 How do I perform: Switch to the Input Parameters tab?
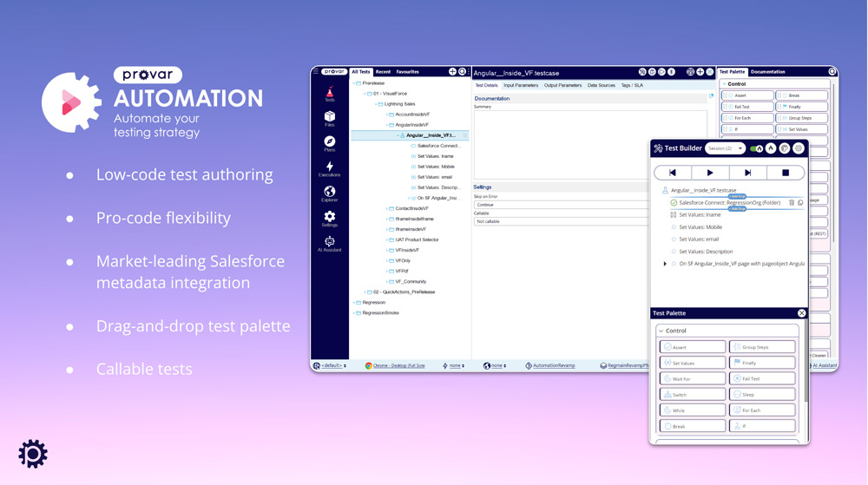click(x=521, y=86)
